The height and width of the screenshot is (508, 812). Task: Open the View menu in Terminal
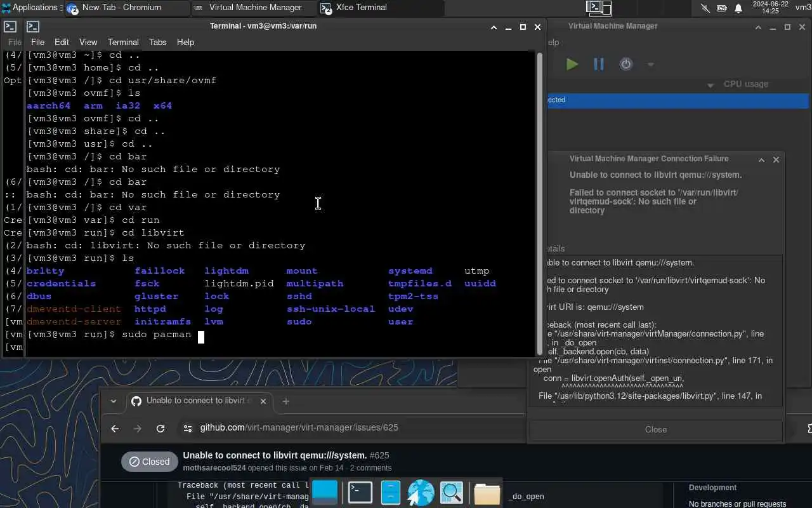88,42
